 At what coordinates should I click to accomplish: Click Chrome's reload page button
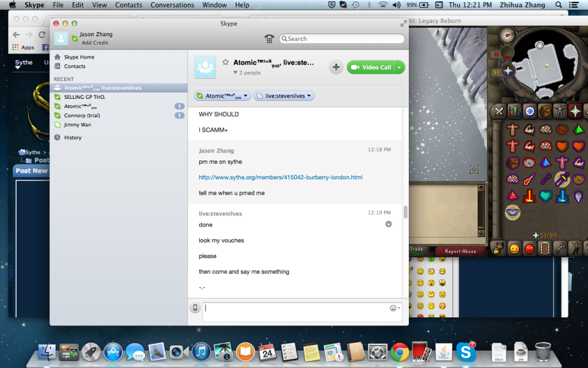click(42, 34)
